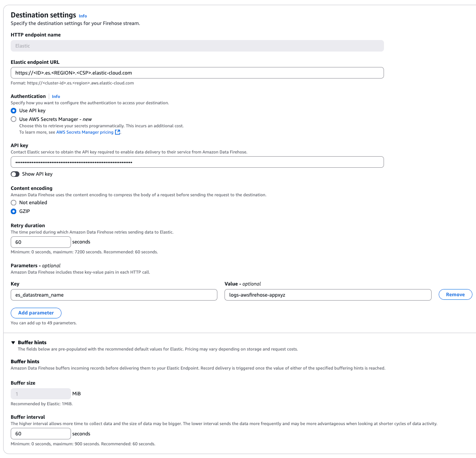This screenshot has width=476, height=458.
Task: Click the external link icon after Secrets Manager pricing
Action: click(117, 132)
